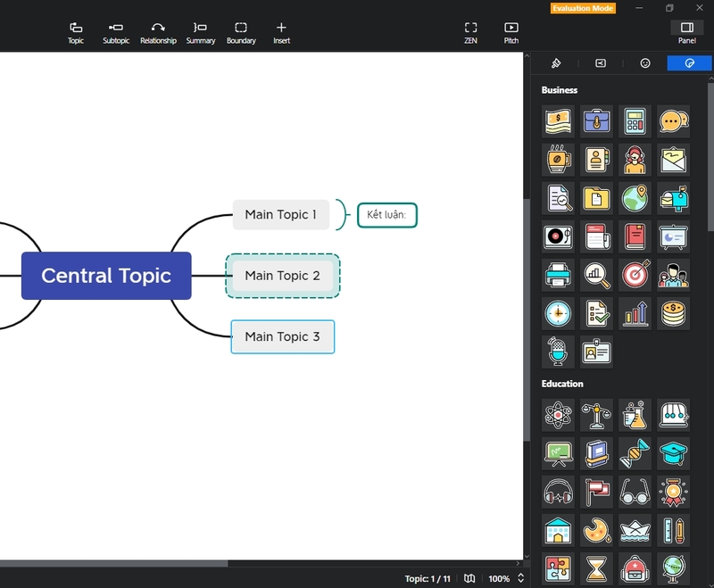
Task: Add the graduation cap sticker
Action: pyautogui.click(x=673, y=453)
